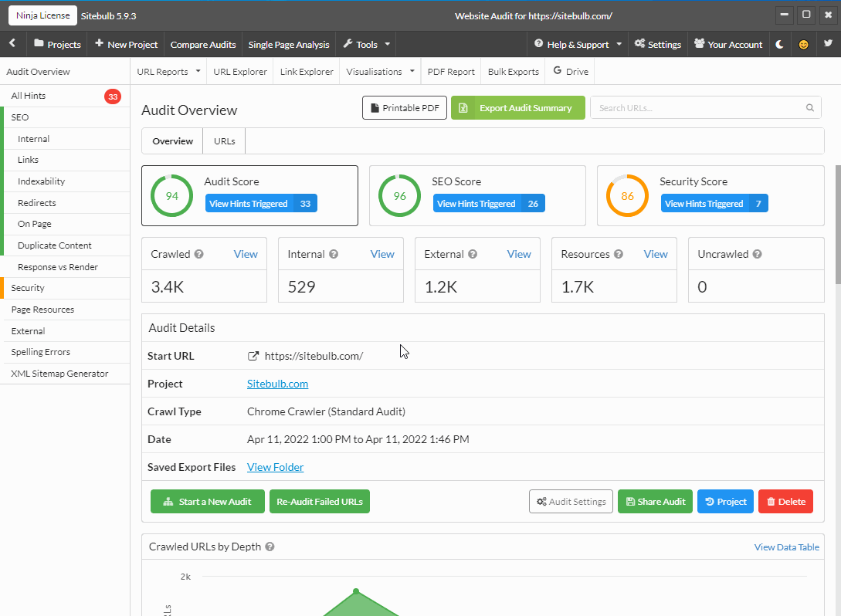
Task: Click the vertical scrollbar thumb
Action: click(838, 225)
